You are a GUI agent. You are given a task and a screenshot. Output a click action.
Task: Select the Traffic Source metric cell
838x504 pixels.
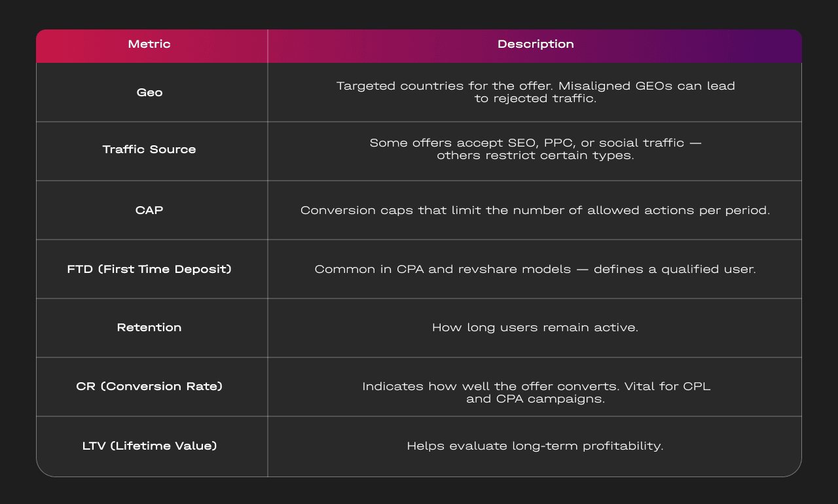click(x=149, y=149)
